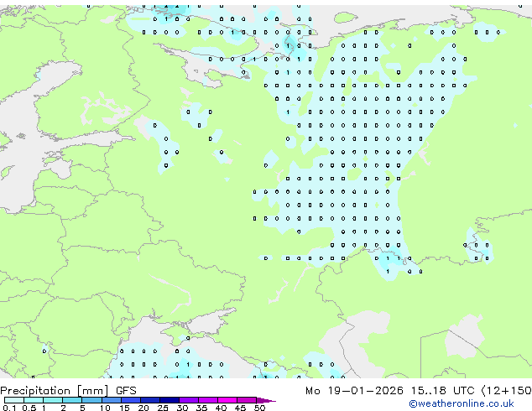Pick the 15–20 mm legend color box
The image size is (532, 411).
point(131,400)
